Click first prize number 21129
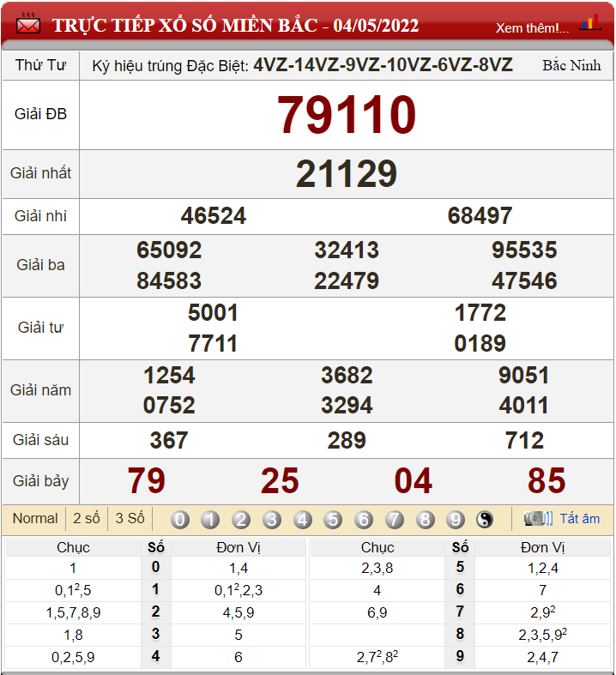 pos(347,174)
